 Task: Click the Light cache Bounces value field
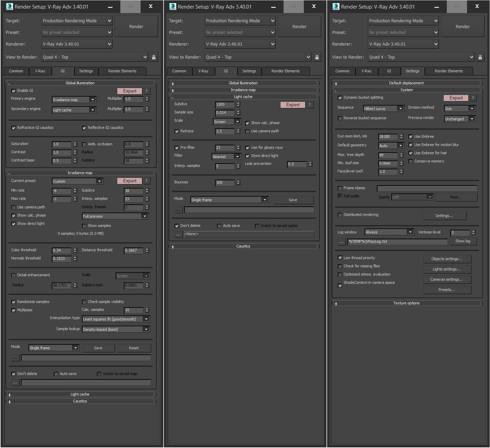click(x=225, y=182)
